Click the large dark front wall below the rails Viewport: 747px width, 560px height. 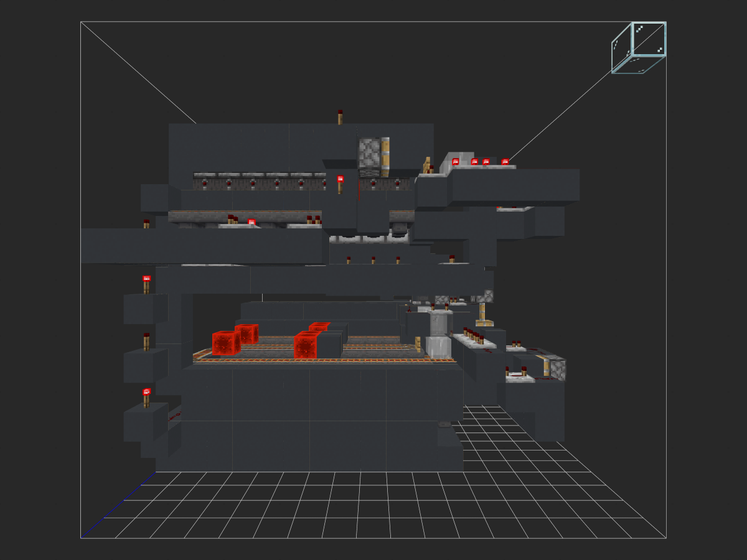[x=311, y=417]
